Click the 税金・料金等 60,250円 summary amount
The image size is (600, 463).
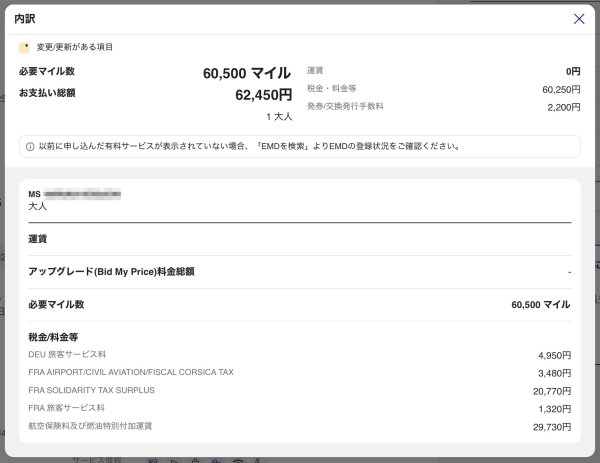[x=555, y=89]
